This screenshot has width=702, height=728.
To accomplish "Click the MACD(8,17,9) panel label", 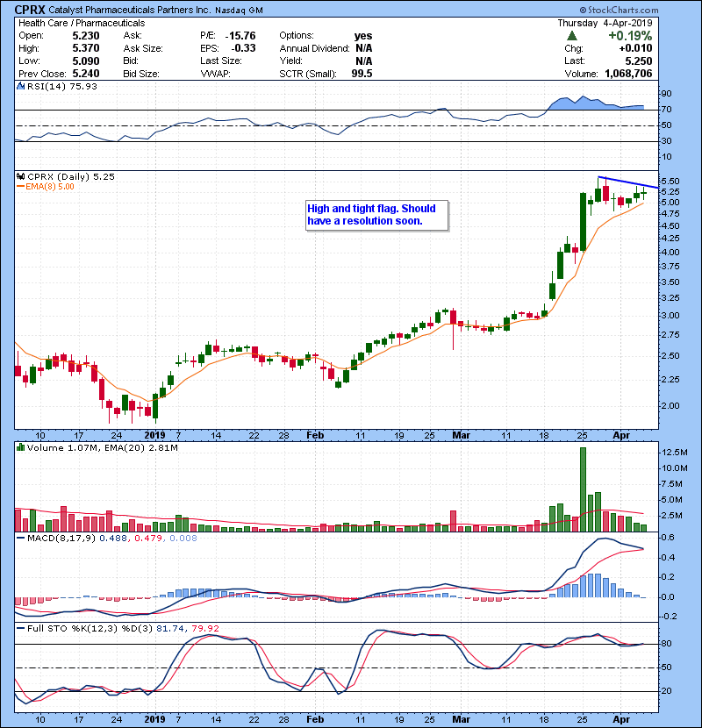I will [61, 539].
